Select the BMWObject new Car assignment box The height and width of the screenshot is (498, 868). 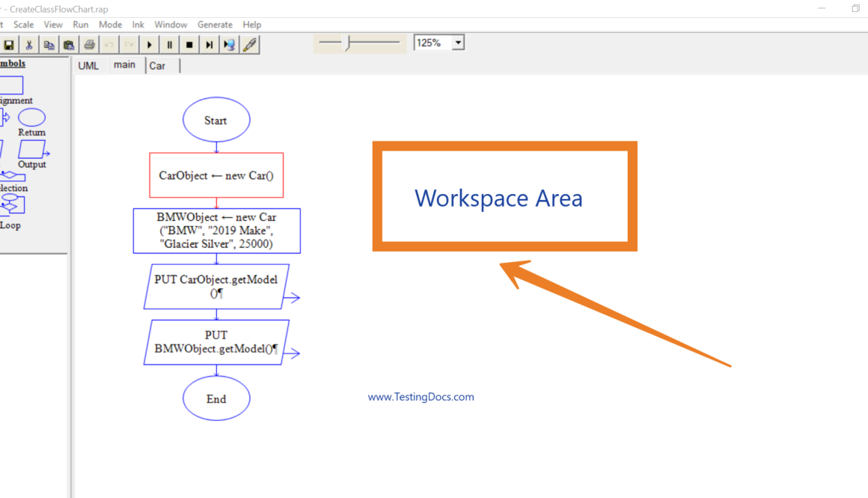[217, 231]
